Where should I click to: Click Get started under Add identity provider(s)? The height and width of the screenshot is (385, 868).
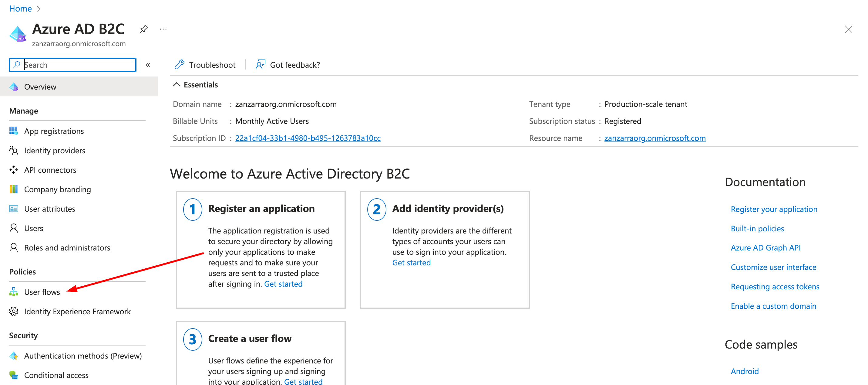(x=411, y=263)
